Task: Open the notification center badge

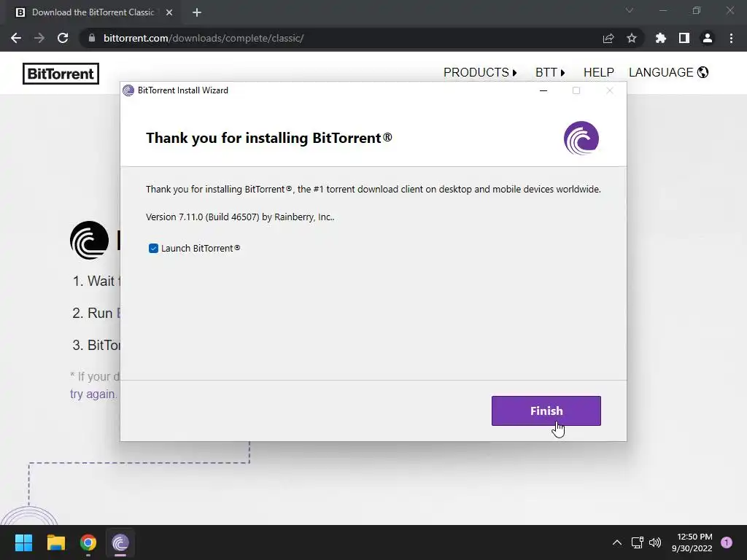Action: [x=727, y=542]
